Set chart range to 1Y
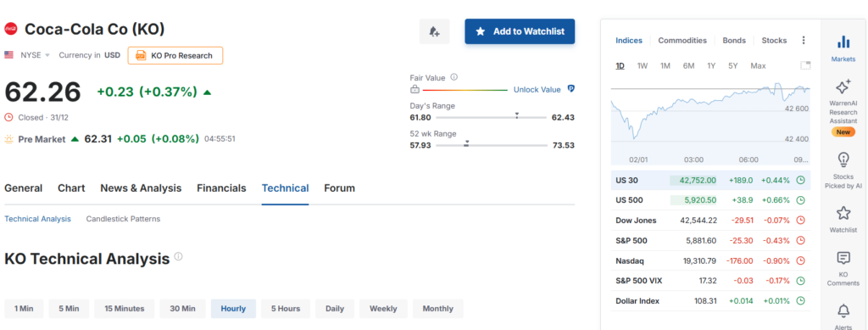The width and height of the screenshot is (868, 330). tap(711, 66)
